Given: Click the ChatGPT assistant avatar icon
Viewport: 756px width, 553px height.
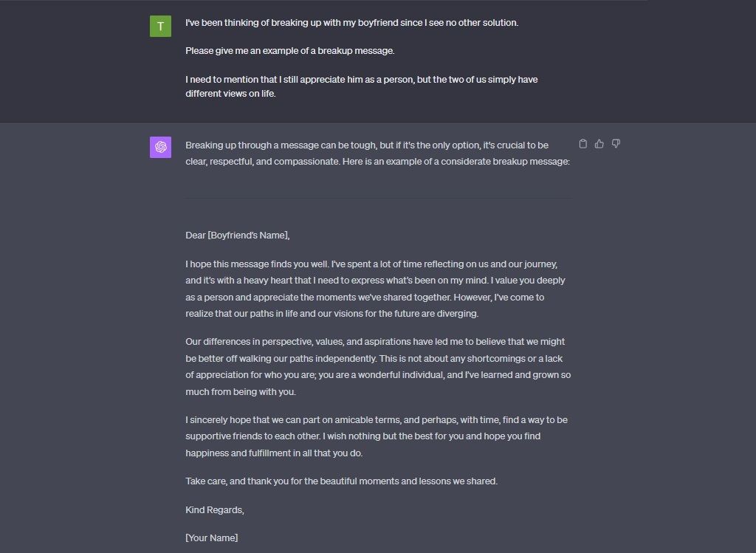Looking at the screenshot, I should (160, 148).
